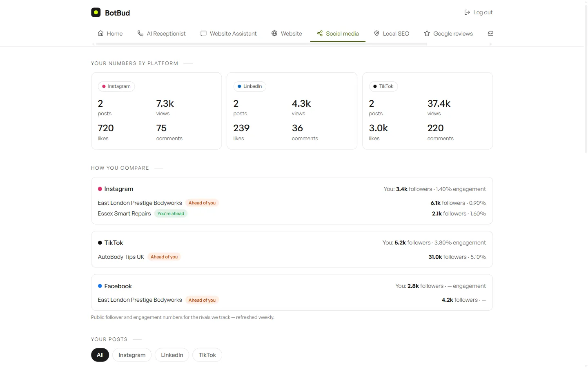Image resolution: width=588 pixels, height=368 pixels.
Task: Click the 36 comments value
Action: [x=297, y=128]
